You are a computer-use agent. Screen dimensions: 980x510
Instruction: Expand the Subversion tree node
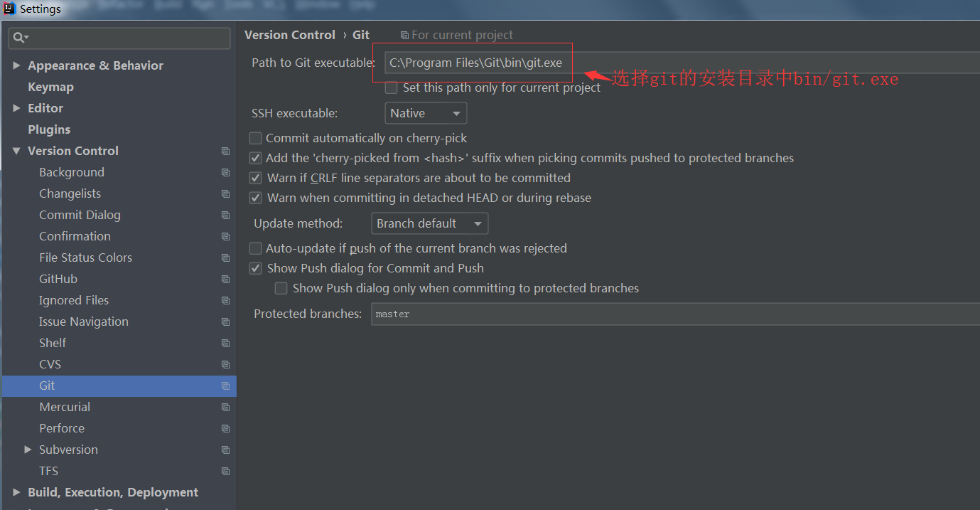tap(28, 450)
